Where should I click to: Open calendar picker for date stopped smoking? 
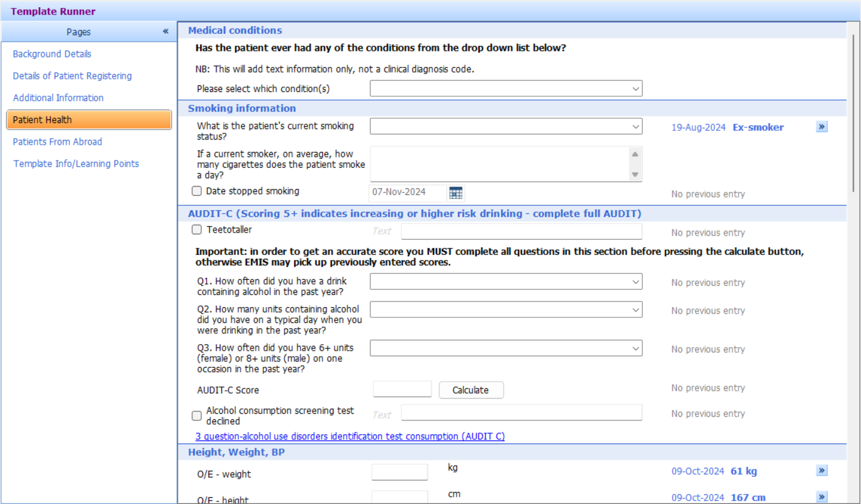(x=456, y=193)
